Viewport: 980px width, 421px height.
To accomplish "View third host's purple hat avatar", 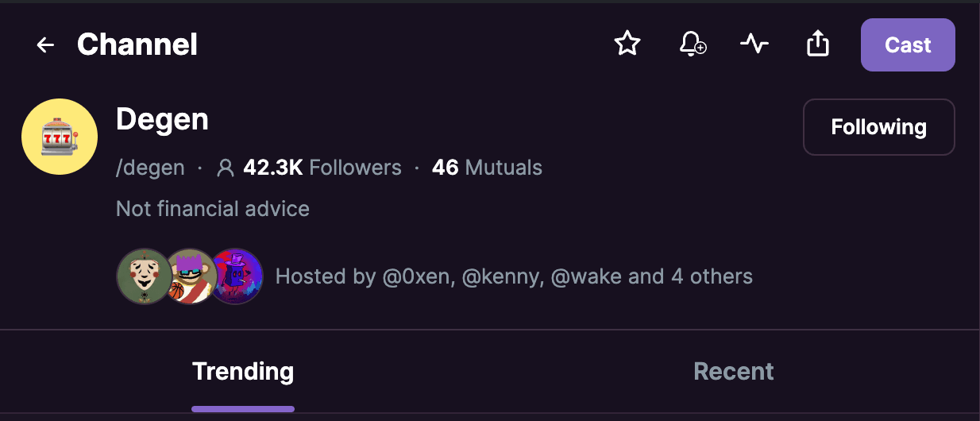I will (x=236, y=276).
